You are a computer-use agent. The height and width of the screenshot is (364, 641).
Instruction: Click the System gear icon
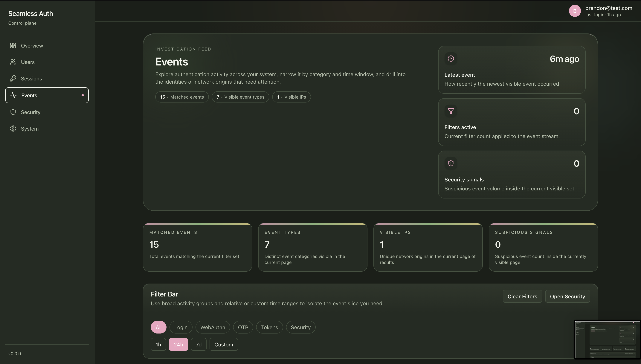pyautogui.click(x=13, y=129)
